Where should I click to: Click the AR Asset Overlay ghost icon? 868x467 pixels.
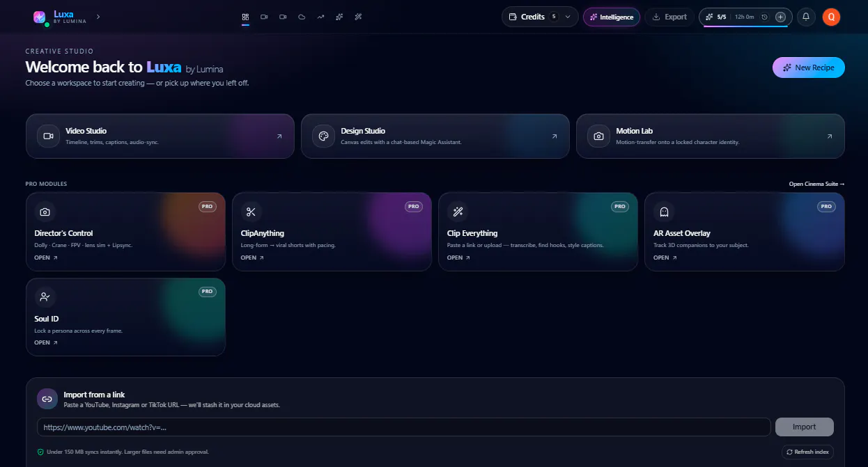point(664,212)
